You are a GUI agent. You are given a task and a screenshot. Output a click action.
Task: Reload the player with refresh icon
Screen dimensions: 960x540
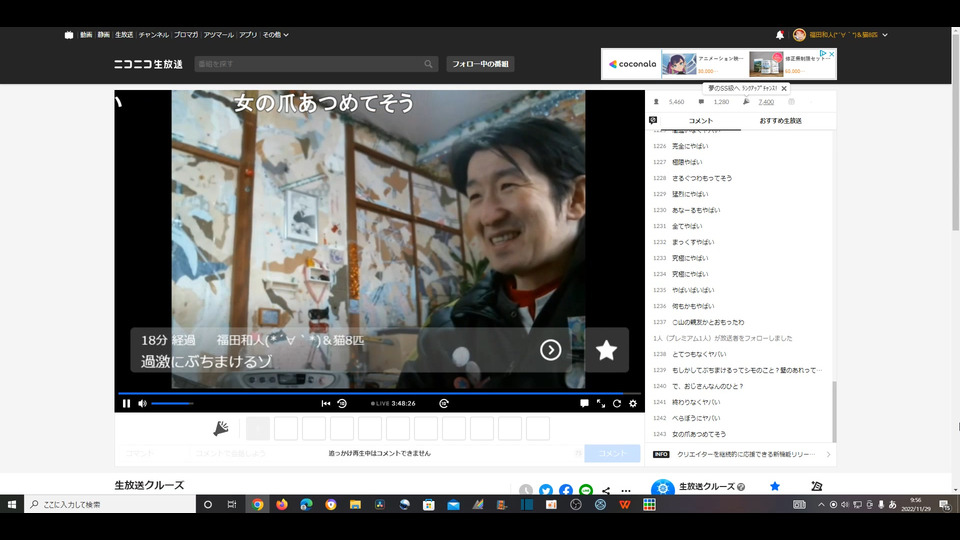pyautogui.click(x=617, y=403)
